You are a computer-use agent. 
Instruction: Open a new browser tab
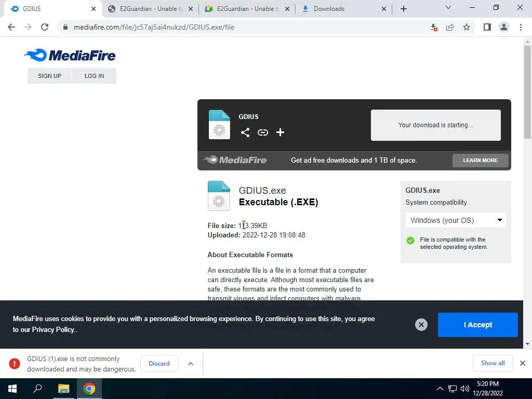pos(403,9)
